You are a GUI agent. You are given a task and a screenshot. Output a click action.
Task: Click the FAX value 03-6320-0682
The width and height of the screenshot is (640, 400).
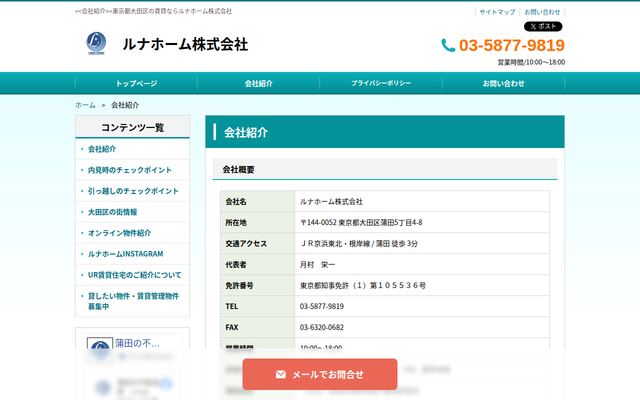[322, 327]
